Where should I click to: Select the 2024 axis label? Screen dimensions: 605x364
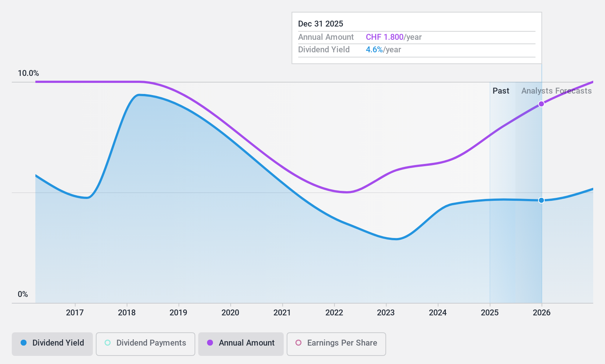[438, 313]
